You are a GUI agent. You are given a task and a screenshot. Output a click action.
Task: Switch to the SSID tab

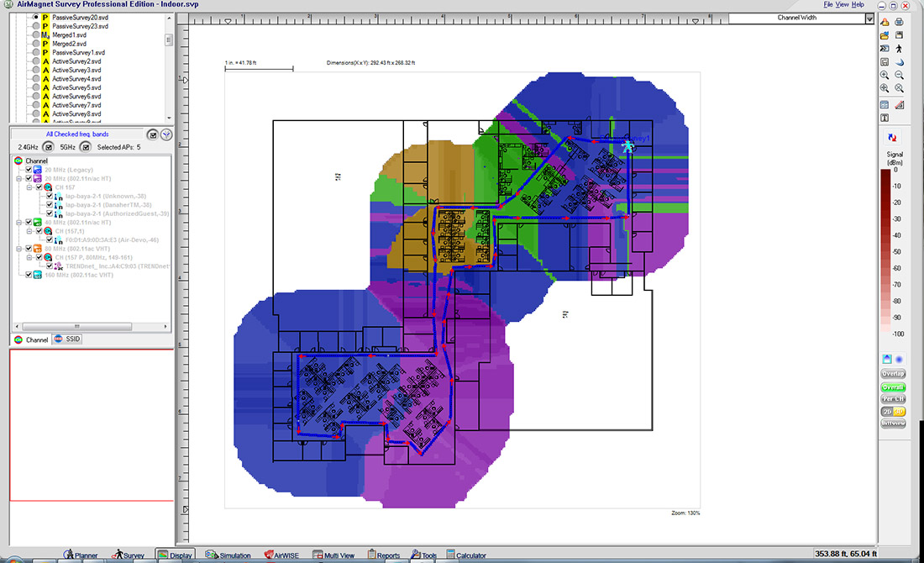(x=67, y=339)
